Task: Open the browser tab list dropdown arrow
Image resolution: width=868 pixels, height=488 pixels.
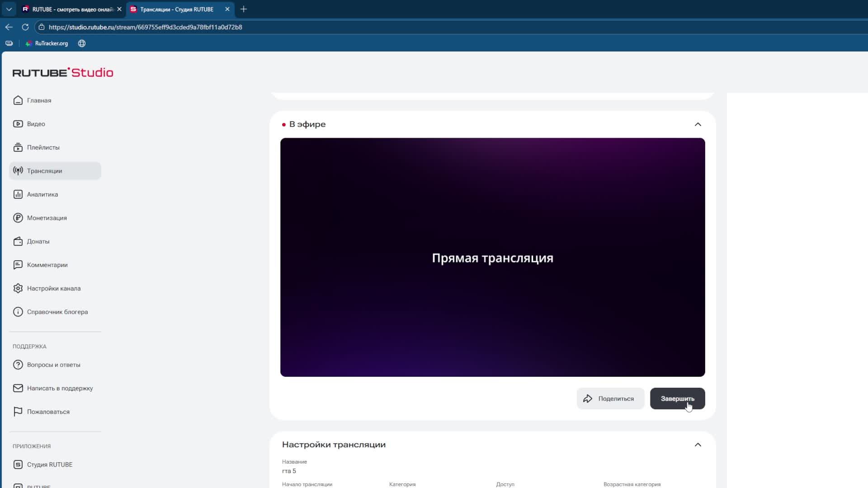Action: coord(9,9)
